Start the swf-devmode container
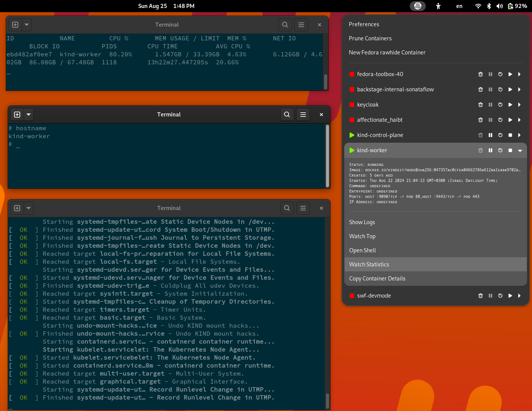Viewport: 532px width, 411px height. click(510, 296)
